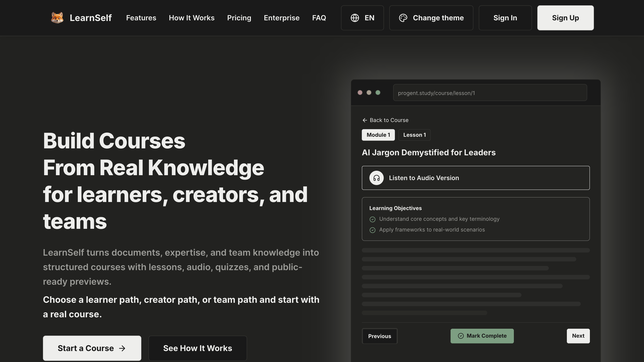Open the EN language selector
644x362 pixels.
(362, 18)
